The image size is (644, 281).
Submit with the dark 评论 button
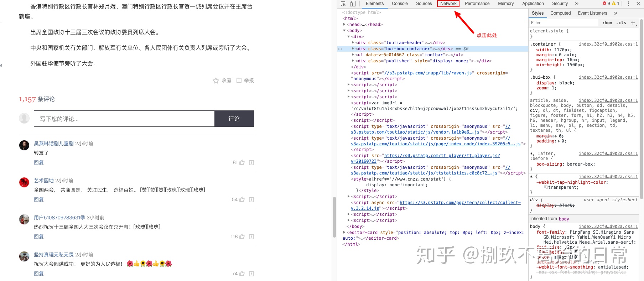pyautogui.click(x=234, y=119)
